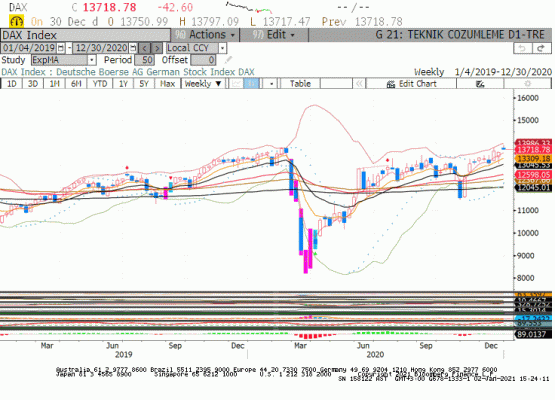Expand the chart type dropdown arrow
Viewport: 555px width, 400px height.
point(271,84)
